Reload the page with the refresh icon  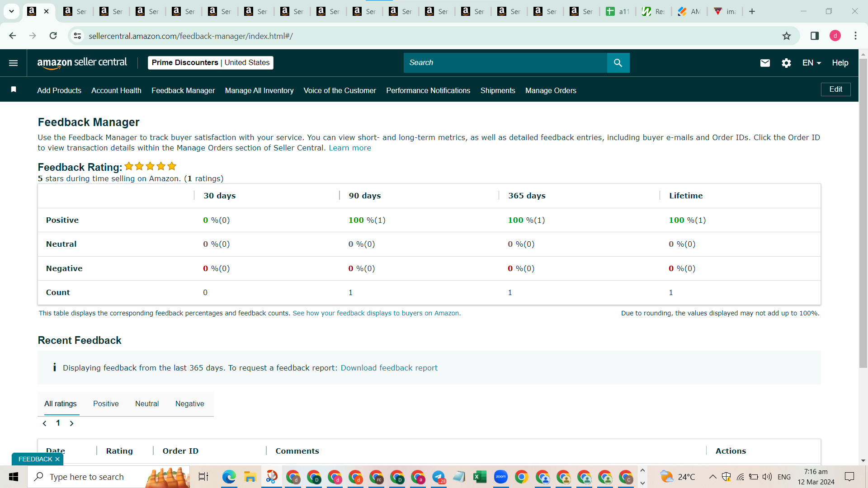[53, 36]
